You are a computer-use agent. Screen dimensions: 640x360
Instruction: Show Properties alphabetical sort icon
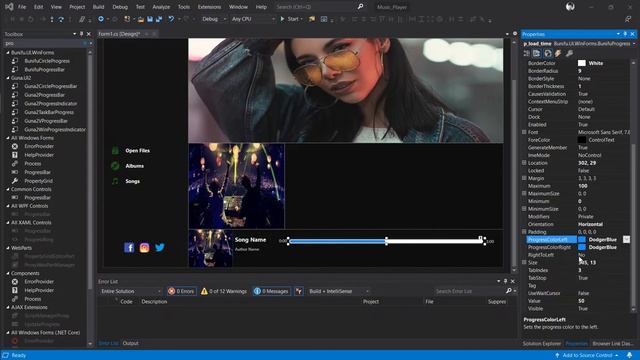point(537,53)
